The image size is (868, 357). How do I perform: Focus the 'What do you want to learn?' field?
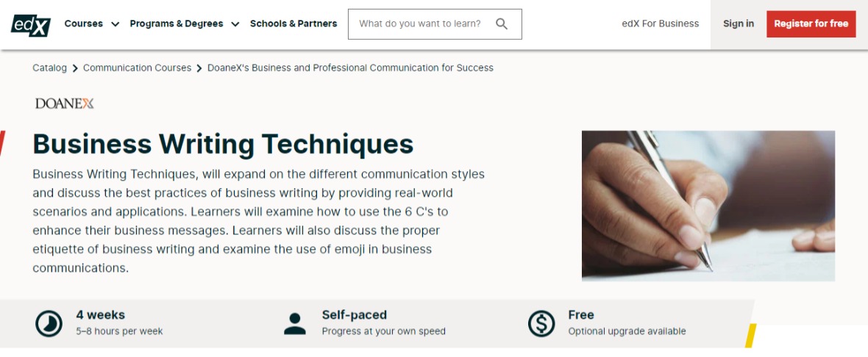click(435, 24)
